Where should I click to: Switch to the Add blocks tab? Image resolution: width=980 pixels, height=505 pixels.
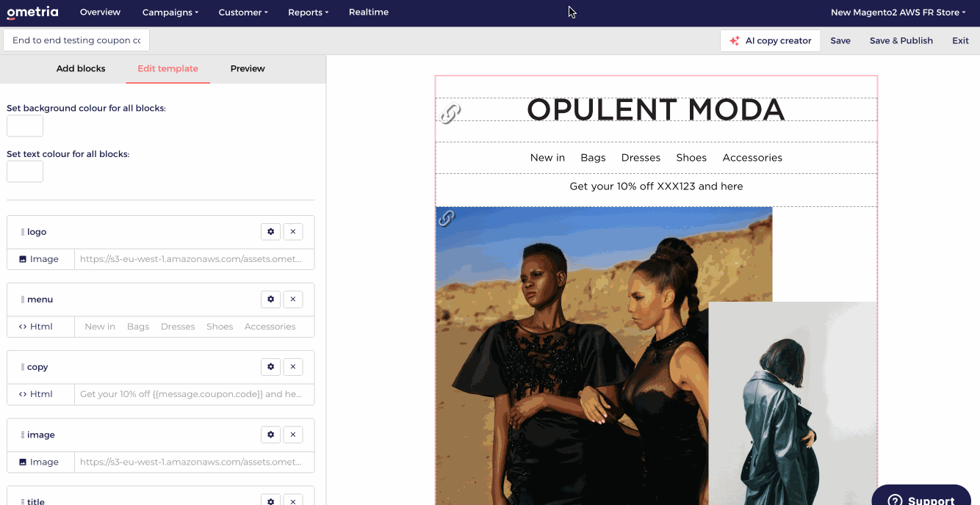(81, 68)
